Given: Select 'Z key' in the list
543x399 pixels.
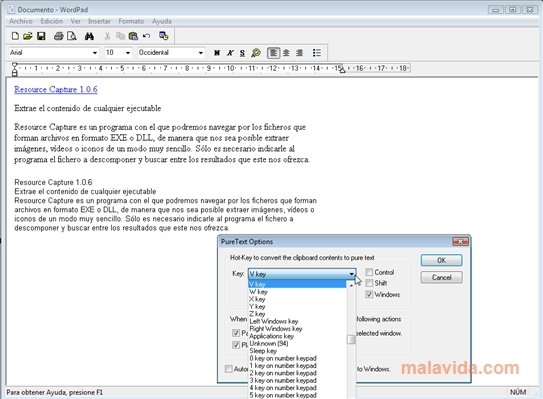Looking at the screenshot, I should [x=297, y=314].
